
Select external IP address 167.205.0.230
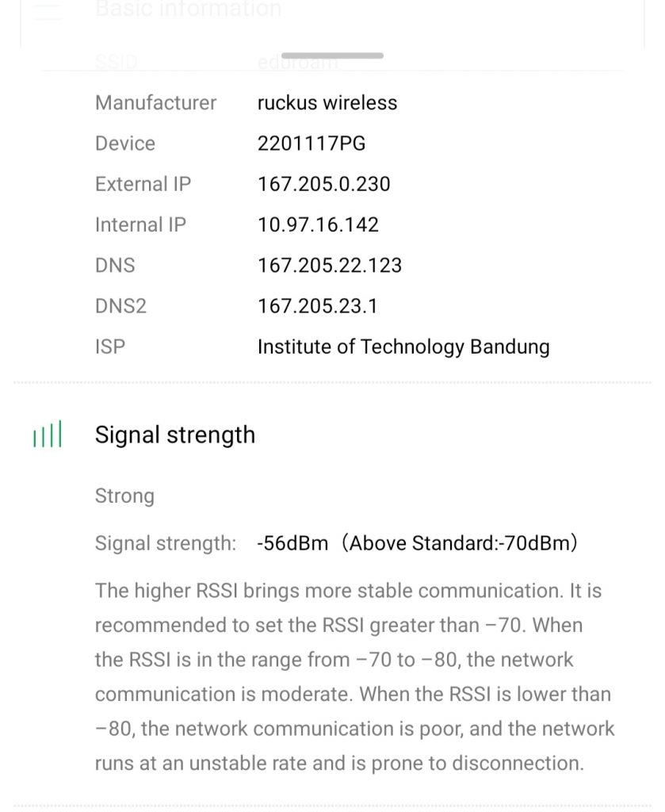tap(323, 184)
